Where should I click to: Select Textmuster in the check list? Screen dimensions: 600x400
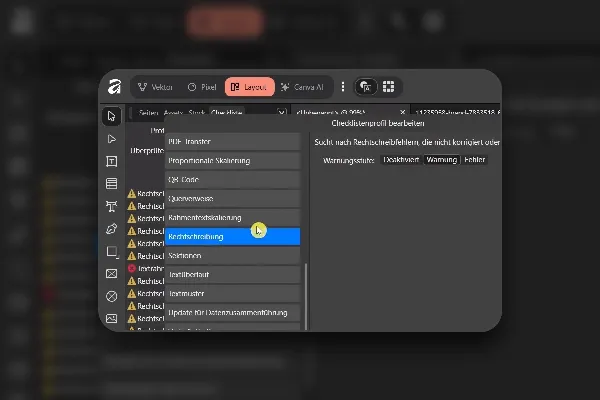tap(233, 294)
